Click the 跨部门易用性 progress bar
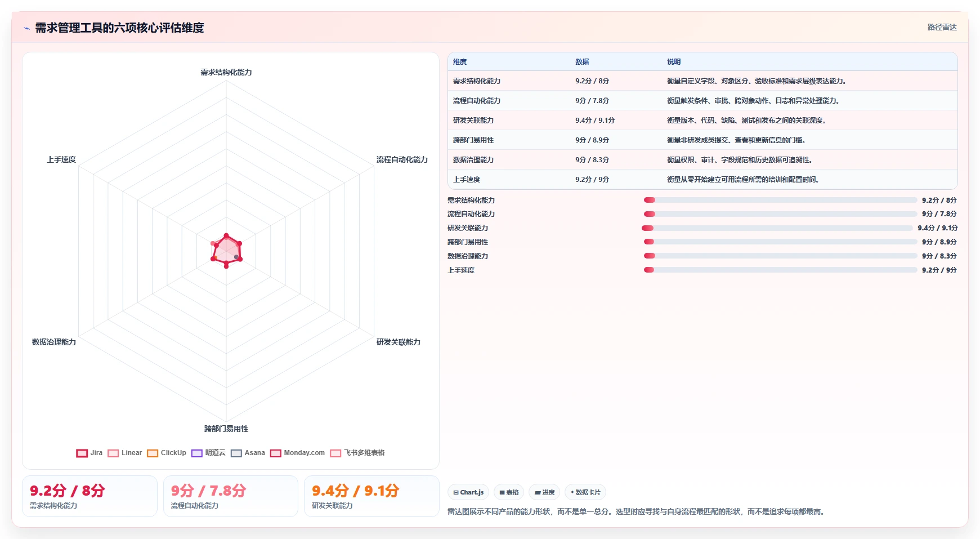The image size is (980, 539). (780, 242)
